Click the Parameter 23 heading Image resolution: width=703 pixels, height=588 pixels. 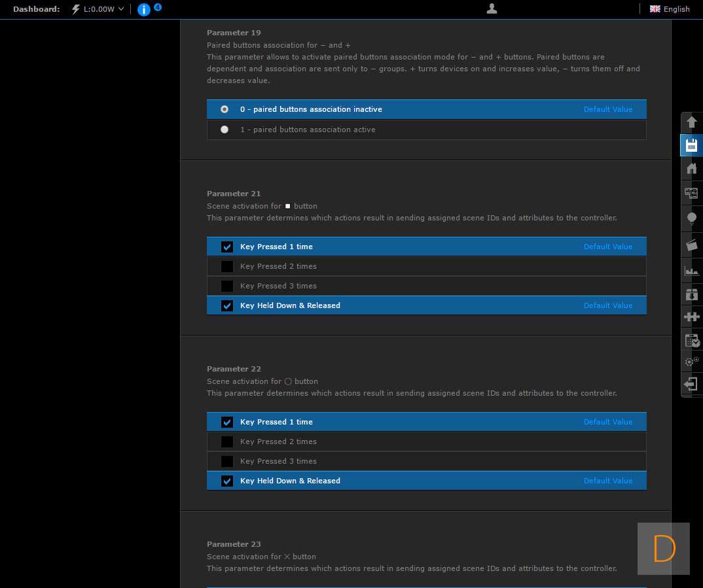point(234,544)
